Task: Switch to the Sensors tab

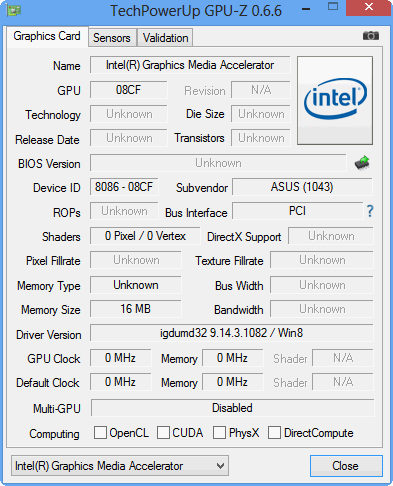Action: pos(112,38)
